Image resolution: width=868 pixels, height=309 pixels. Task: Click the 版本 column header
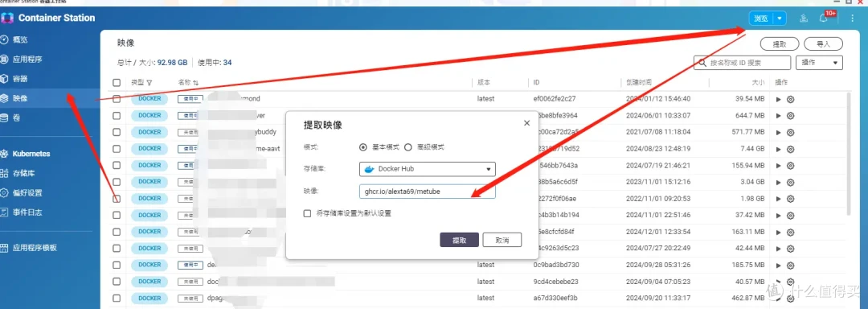[x=483, y=83]
